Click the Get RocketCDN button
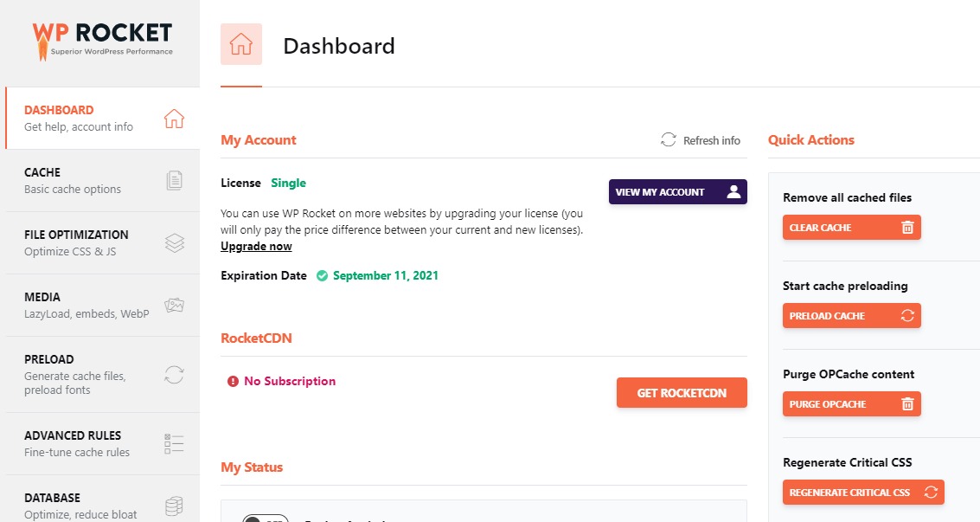980x522 pixels. point(682,393)
